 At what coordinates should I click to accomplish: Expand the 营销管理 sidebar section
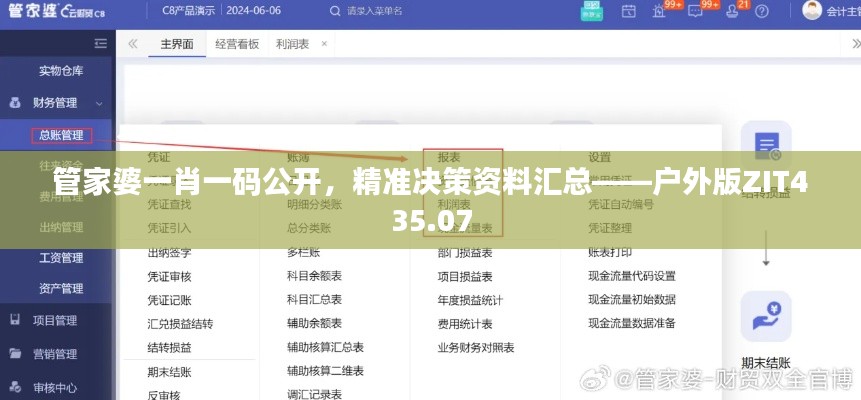click(x=55, y=354)
